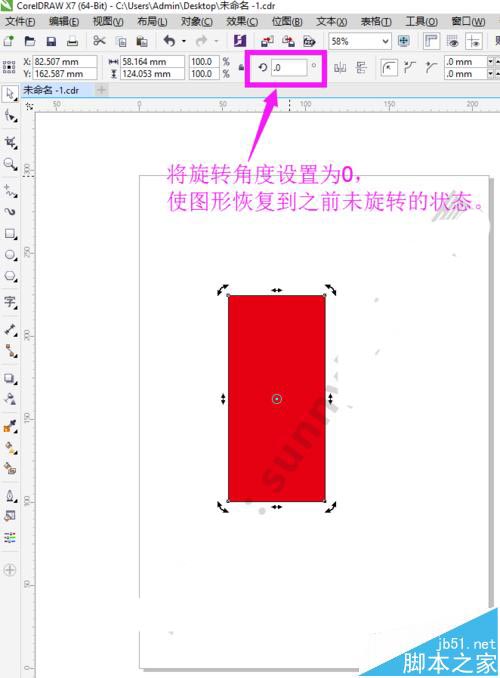
Task: Open the 58% zoom level dropdown
Action: 385,42
